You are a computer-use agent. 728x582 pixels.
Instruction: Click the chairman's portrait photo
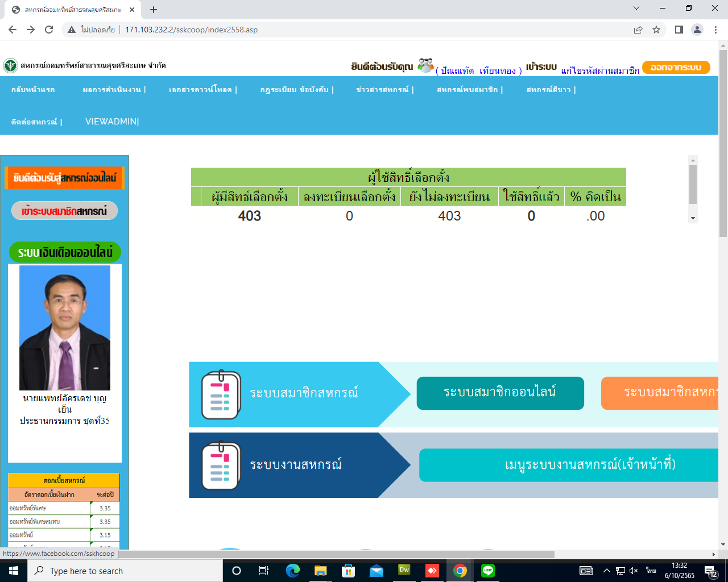[x=65, y=328]
